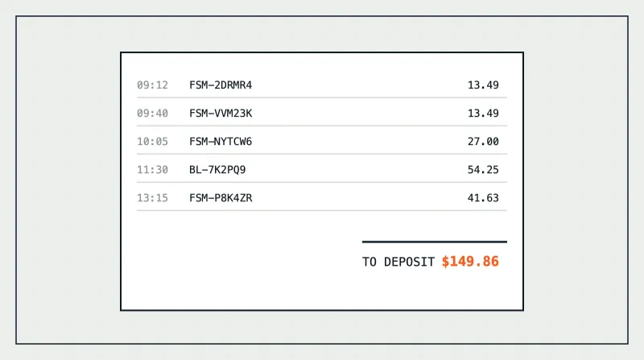Image resolution: width=644 pixels, height=360 pixels.
Task: Click the 41.63 amount
Action: pyautogui.click(x=483, y=198)
